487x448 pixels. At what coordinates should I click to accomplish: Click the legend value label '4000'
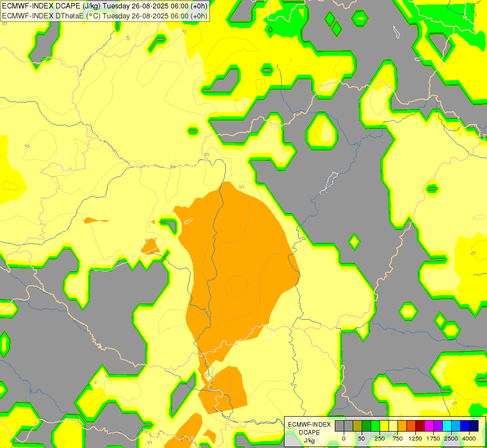(469, 439)
